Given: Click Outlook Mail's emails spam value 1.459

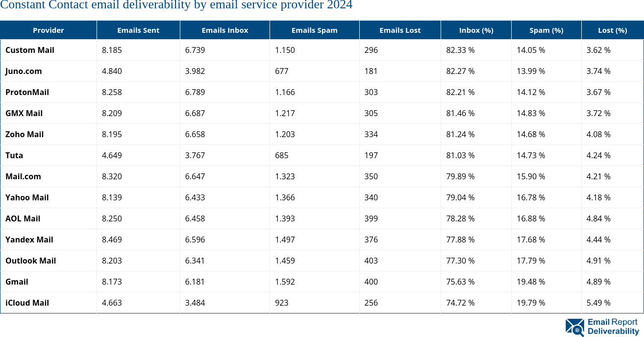Looking at the screenshot, I should click(285, 261).
